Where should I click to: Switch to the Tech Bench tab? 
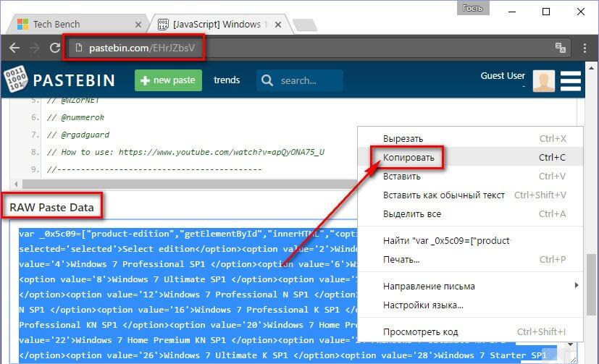[x=76, y=25]
